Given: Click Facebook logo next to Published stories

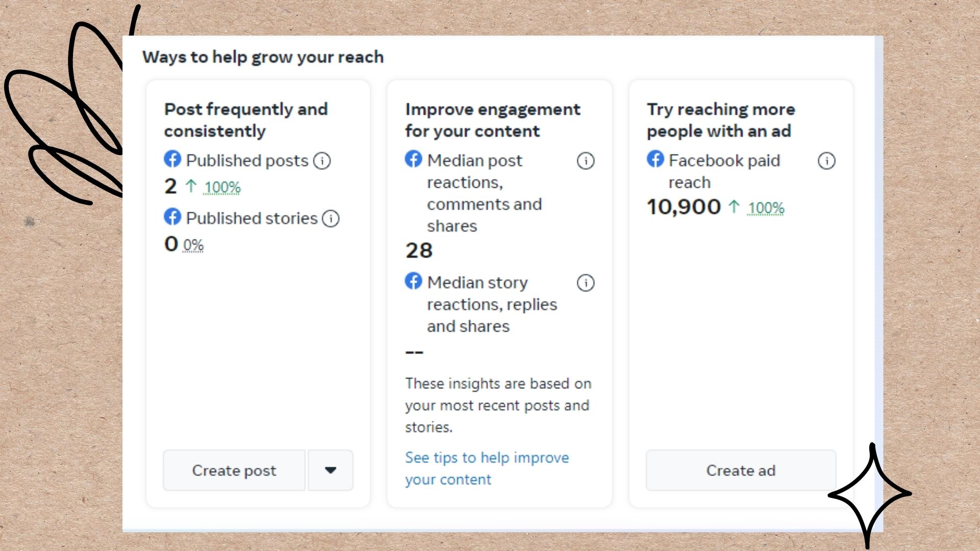Looking at the screenshot, I should point(173,217).
